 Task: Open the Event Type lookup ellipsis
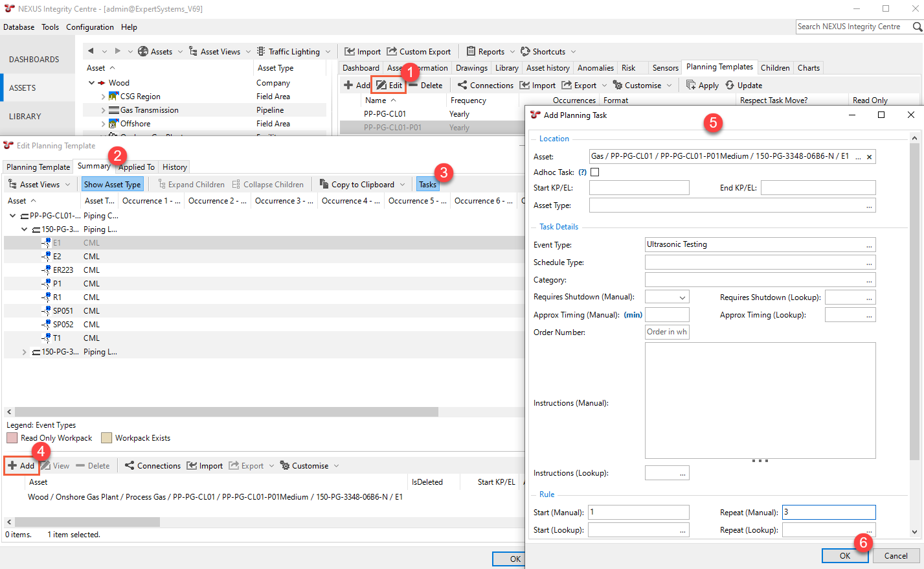point(870,244)
